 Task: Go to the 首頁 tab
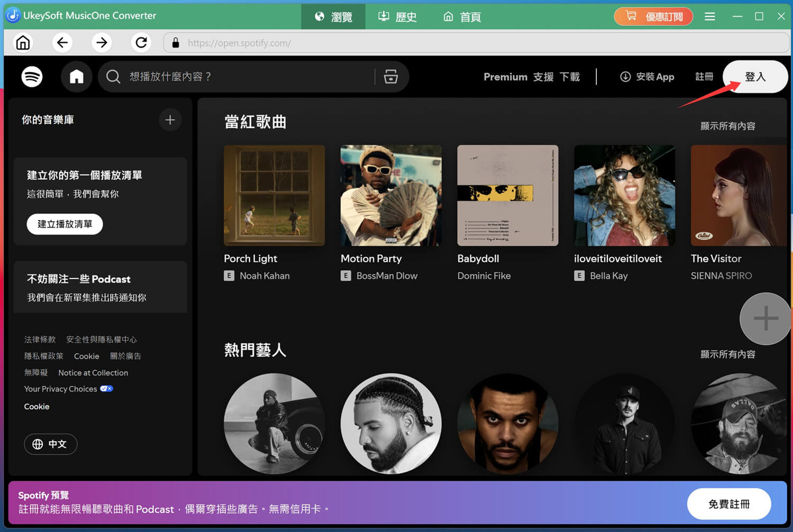(462, 16)
